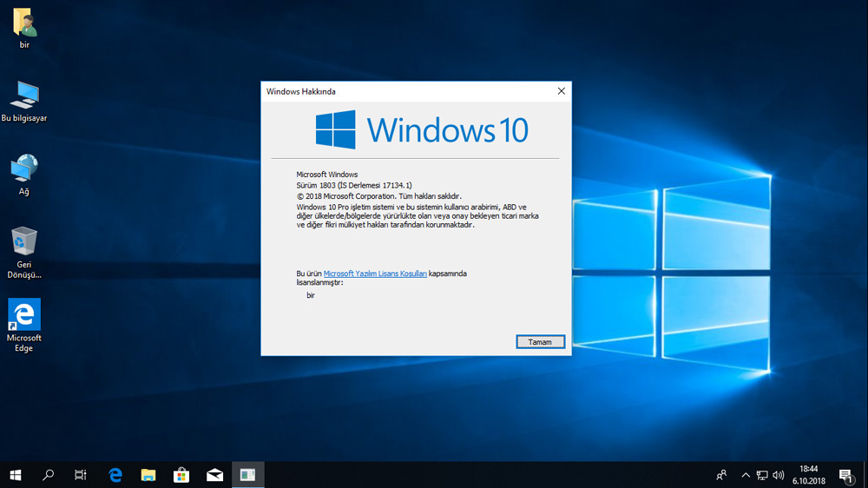Image resolution: width=868 pixels, height=488 pixels.
Task: Click the network status tray icon
Action: coord(761,475)
